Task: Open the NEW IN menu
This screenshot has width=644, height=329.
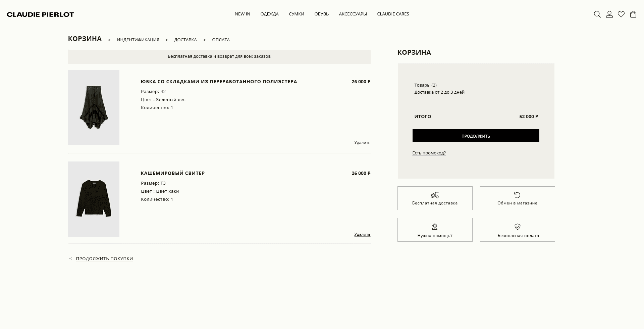Action: (x=242, y=14)
